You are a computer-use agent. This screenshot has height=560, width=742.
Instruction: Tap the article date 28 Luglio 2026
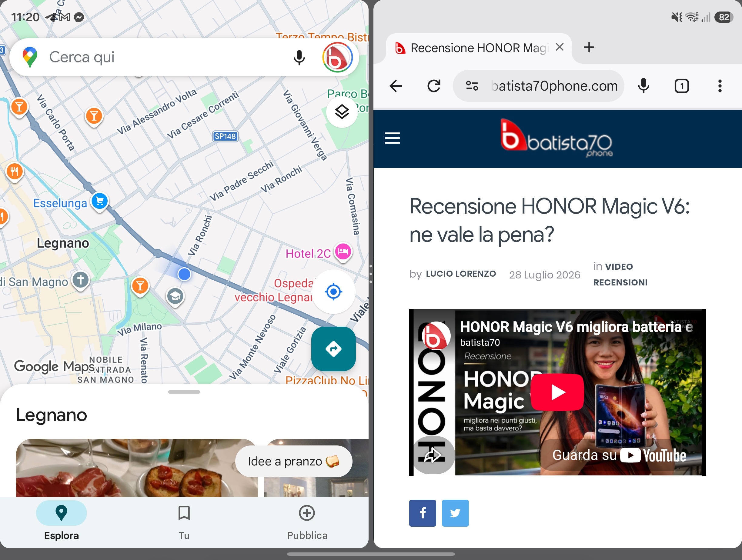pos(544,275)
